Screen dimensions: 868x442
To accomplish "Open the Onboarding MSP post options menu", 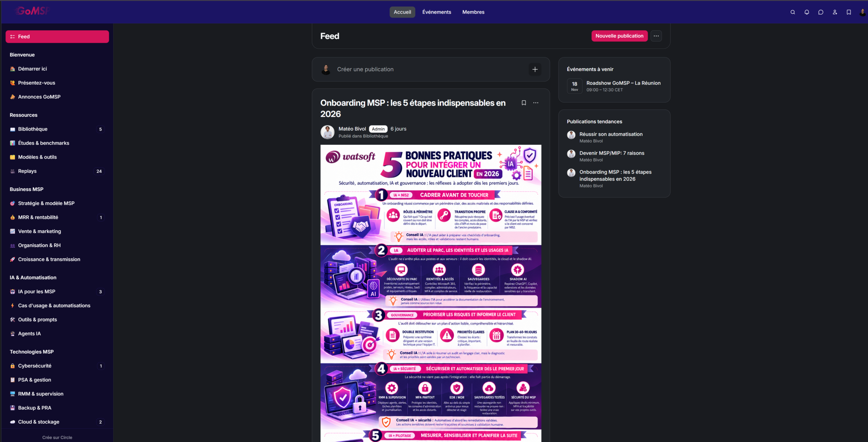I will 536,103.
